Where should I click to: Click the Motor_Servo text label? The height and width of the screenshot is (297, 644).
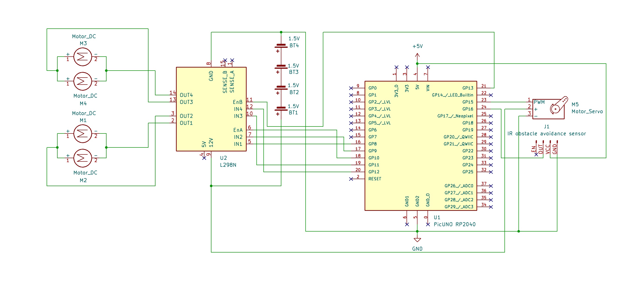click(x=587, y=111)
